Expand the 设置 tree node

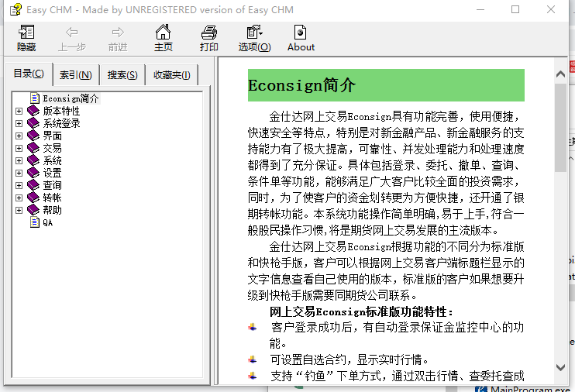click(19, 173)
